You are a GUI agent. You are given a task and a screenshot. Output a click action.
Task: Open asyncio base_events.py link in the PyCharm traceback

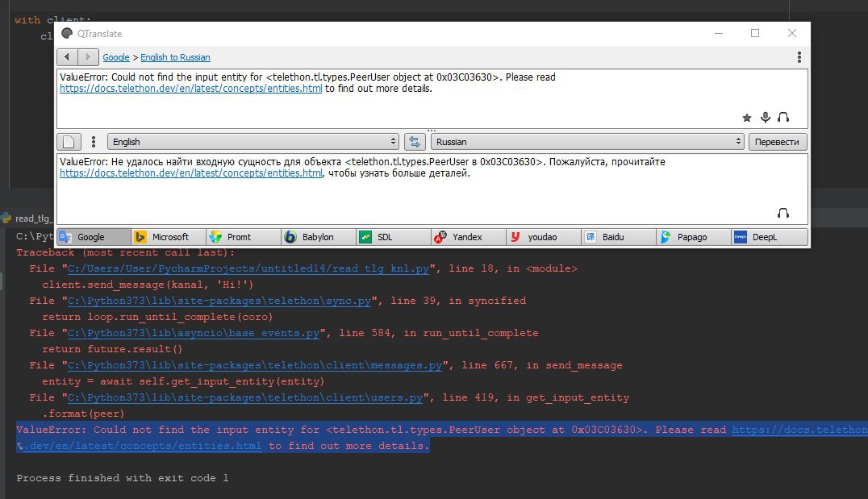point(194,333)
